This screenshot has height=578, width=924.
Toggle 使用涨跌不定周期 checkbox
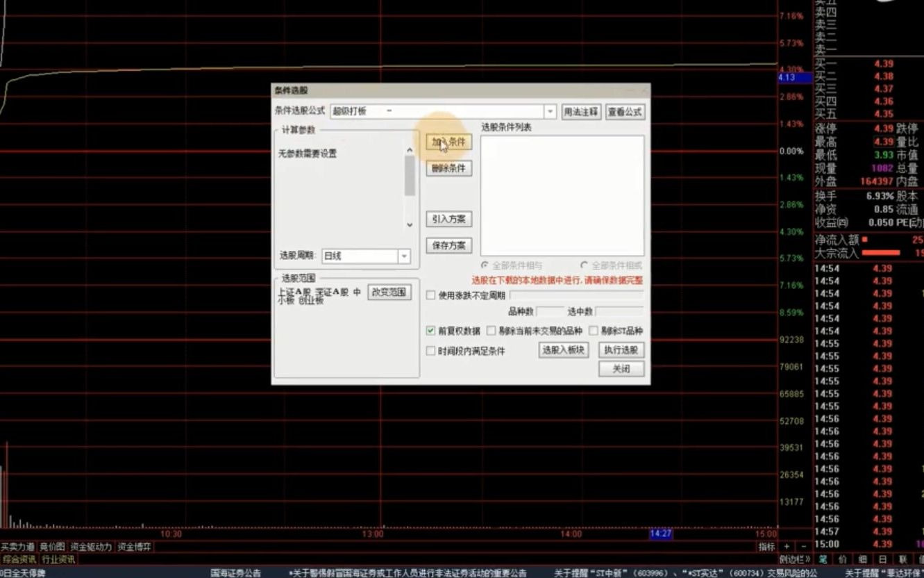click(x=430, y=295)
